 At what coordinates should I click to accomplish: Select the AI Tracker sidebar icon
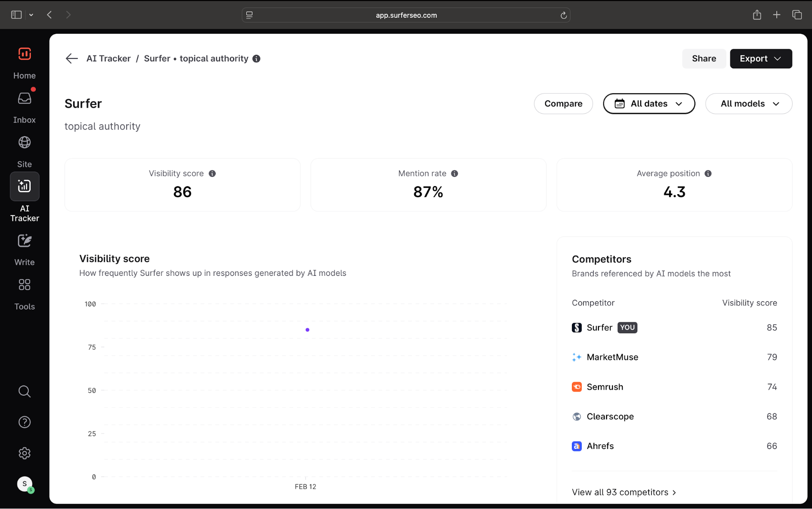click(24, 186)
